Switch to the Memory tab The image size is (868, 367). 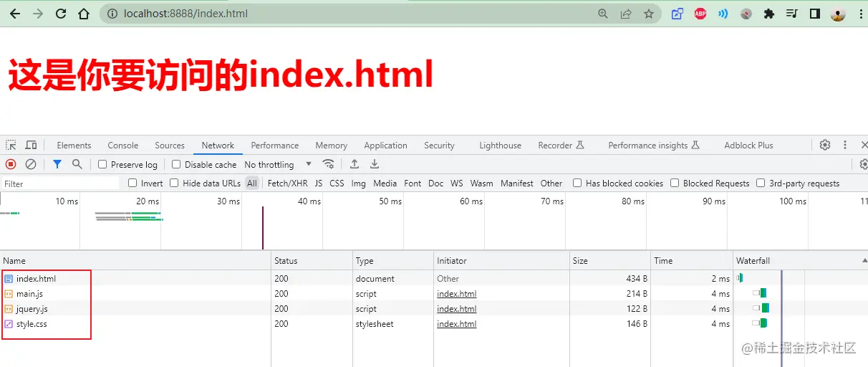point(331,145)
